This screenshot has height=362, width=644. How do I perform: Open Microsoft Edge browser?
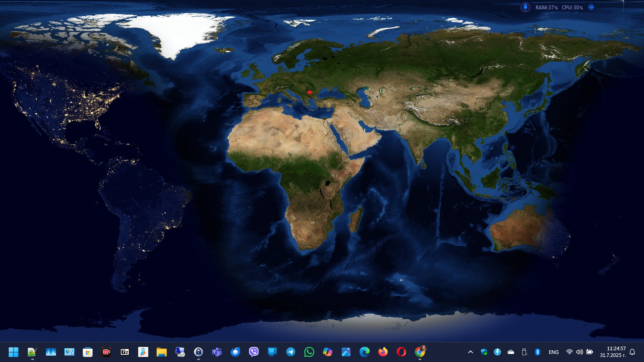coord(365,352)
